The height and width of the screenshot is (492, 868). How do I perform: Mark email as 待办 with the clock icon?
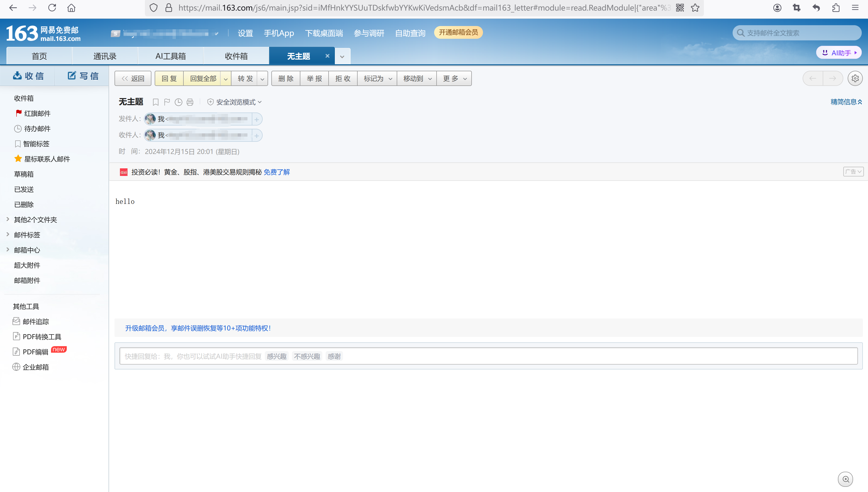[178, 102]
